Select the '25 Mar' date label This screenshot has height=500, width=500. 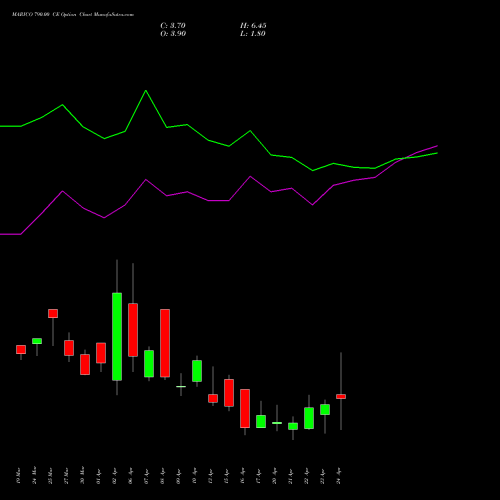click(x=50, y=475)
